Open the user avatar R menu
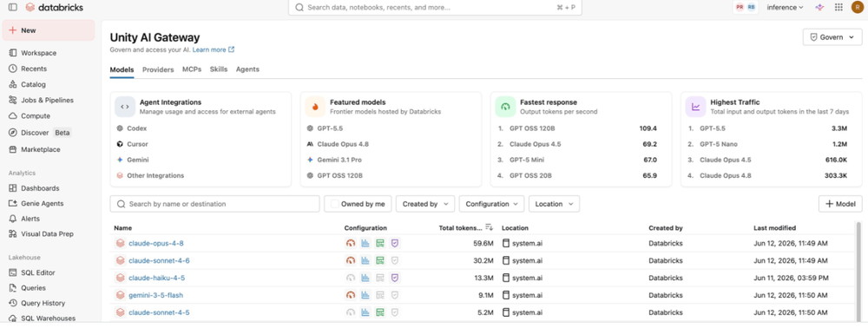 point(857,7)
